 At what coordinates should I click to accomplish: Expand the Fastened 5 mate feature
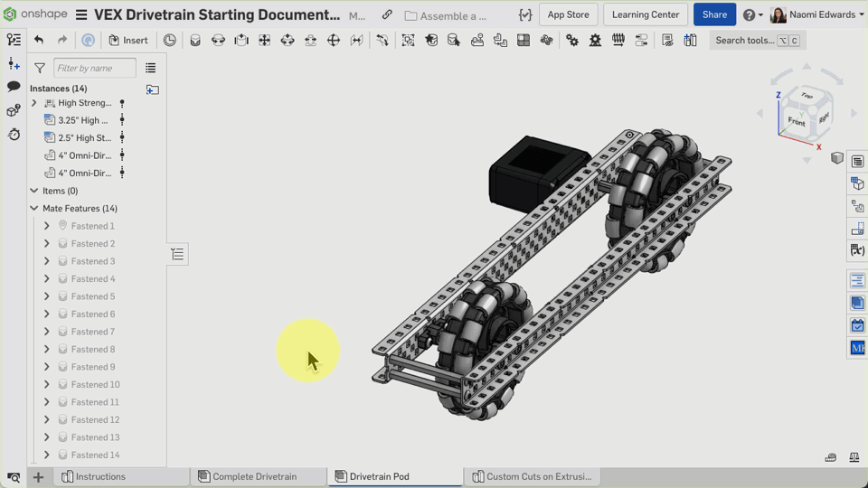click(x=47, y=296)
